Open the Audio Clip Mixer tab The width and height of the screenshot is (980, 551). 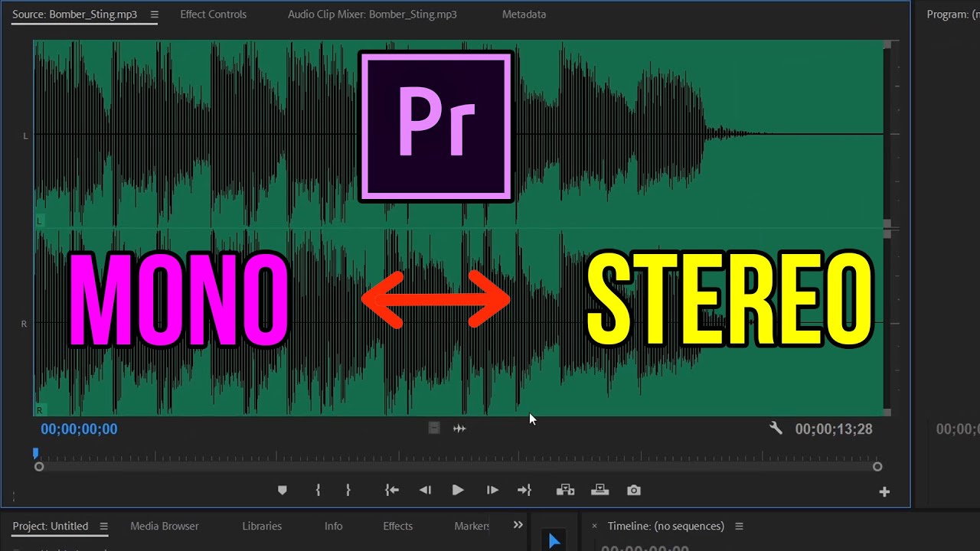point(372,15)
